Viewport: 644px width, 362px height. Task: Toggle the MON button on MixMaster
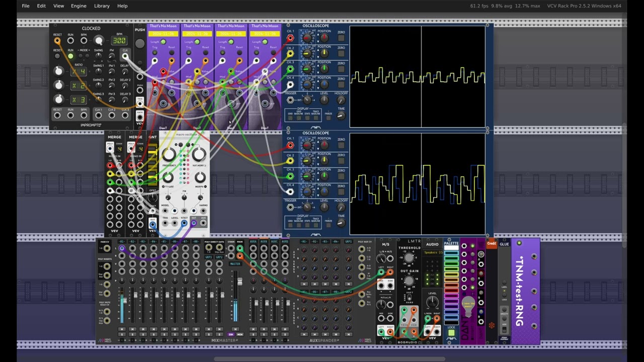[240, 334]
